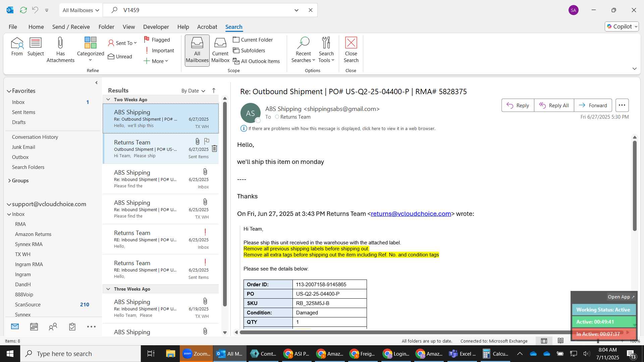Select Current Folder scope
Image resolution: width=644 pixels, height=362 pixels.
tap(253, 40)
